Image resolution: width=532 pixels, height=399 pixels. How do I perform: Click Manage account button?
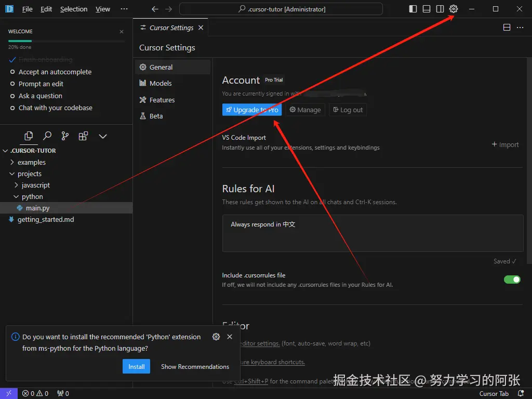click(305, 110)
